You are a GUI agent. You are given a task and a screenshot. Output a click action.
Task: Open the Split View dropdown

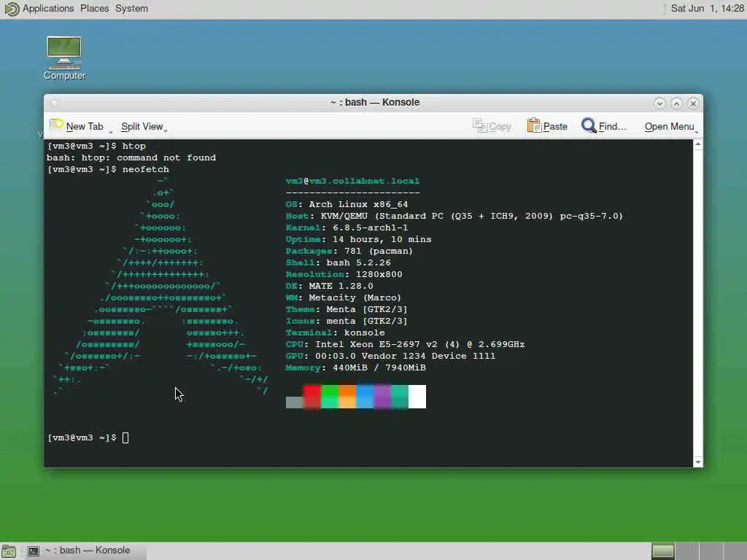coord(144,126)
